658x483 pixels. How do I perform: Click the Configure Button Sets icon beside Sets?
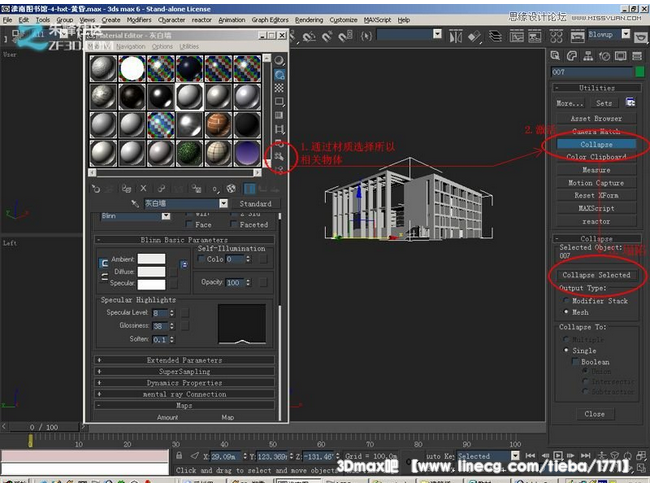tap(630, 102)
